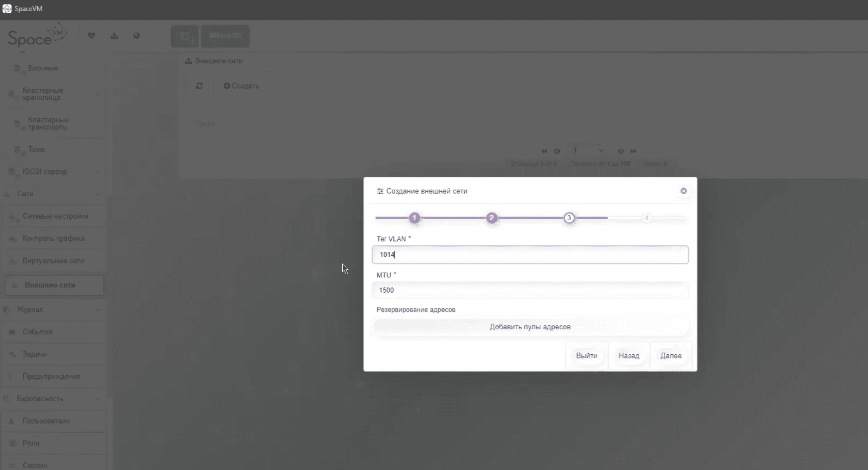Open Пользователи in sidebar
868x470 pixels.
tap(46, 421)
